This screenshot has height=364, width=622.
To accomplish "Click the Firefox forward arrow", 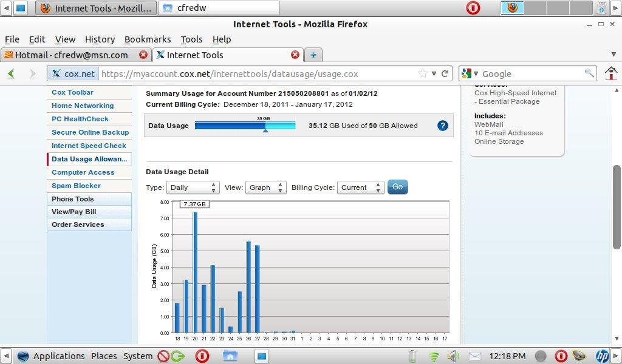I will tap(33, 73).
